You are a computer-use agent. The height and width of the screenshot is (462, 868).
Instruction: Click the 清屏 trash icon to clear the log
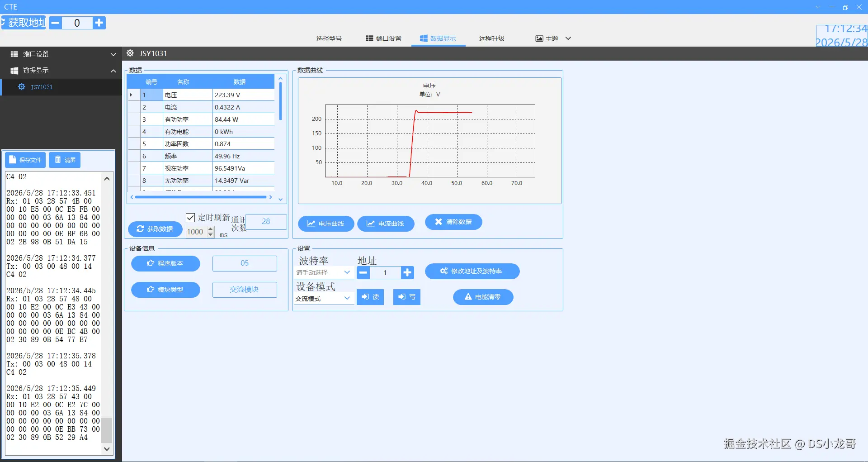(x=65, y=160)
